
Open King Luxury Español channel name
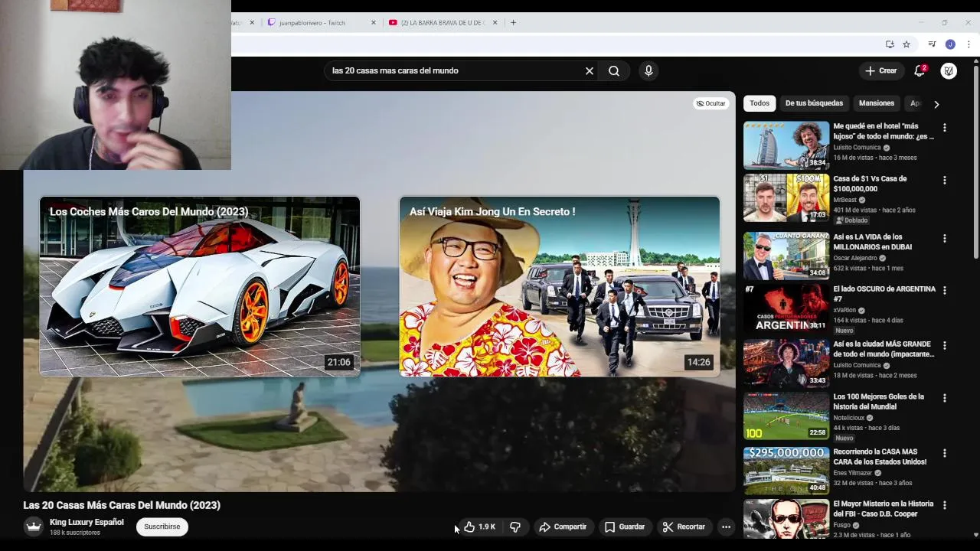click(87, 522)
